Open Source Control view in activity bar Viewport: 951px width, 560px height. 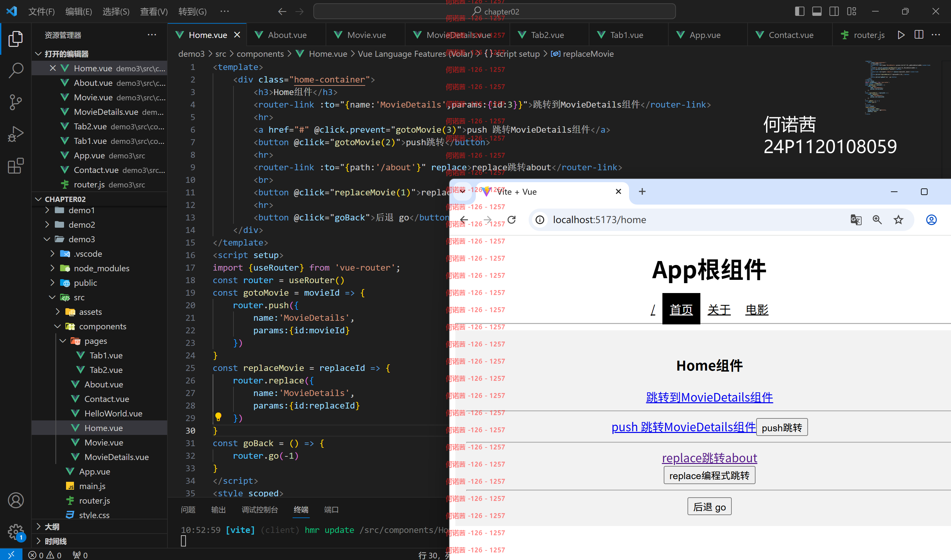16,102
